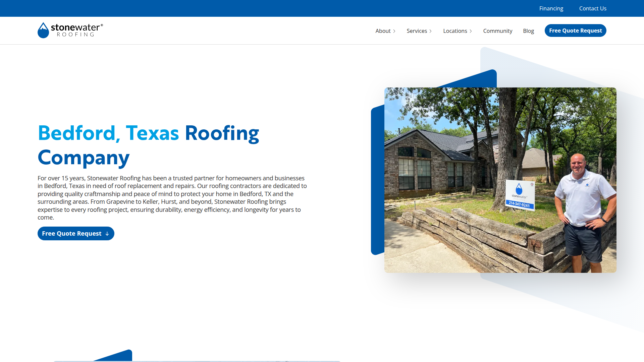This screenshot has height=362, width=644.
Task: Open the Financing link in top bar
Action: pos(551,8)
